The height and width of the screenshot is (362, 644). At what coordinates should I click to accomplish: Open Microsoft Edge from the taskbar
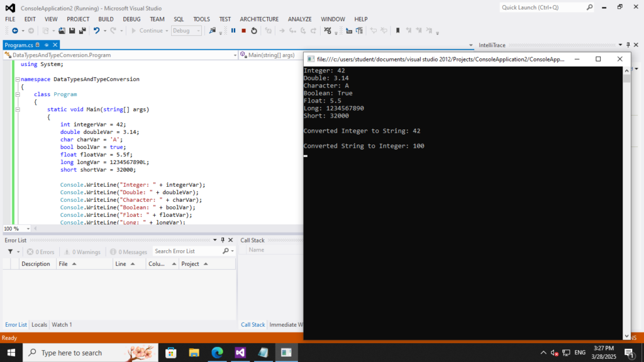(217, 353)
